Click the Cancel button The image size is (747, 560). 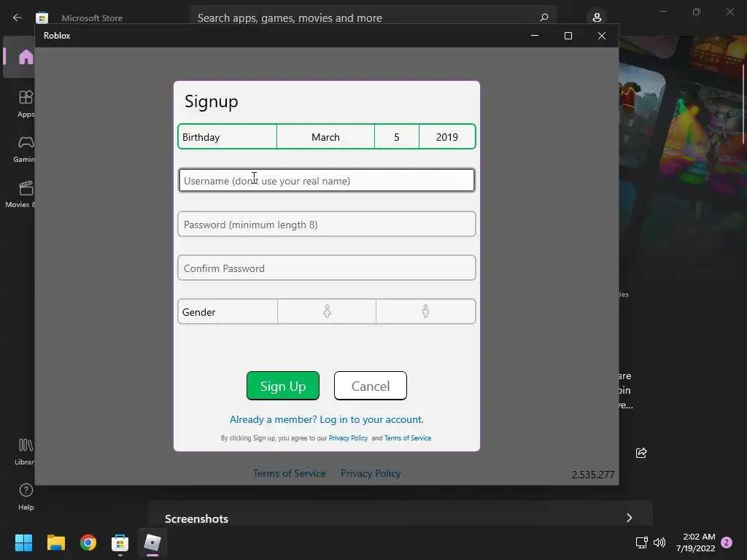point(371,386)
